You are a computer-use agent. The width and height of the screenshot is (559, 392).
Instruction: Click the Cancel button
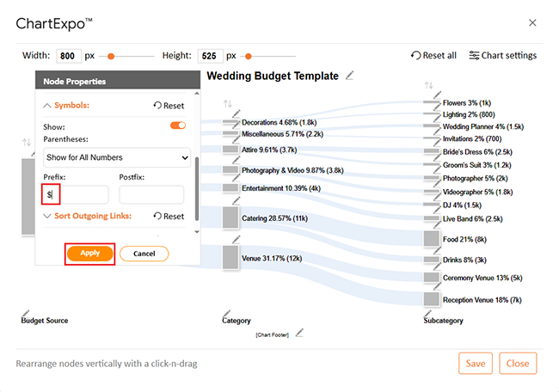(144, 254)
